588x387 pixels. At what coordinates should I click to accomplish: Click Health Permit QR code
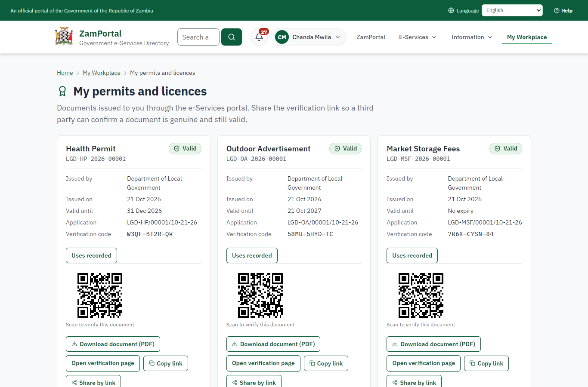click(x=100, y=295)
